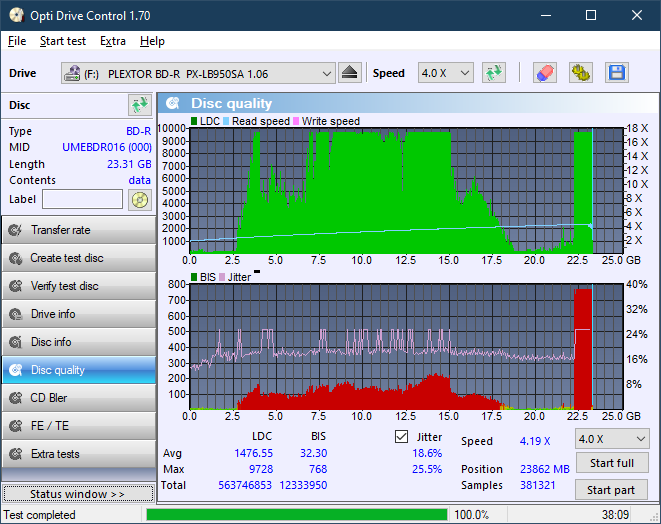Click the Contents value data

click(x=140, y=180)
